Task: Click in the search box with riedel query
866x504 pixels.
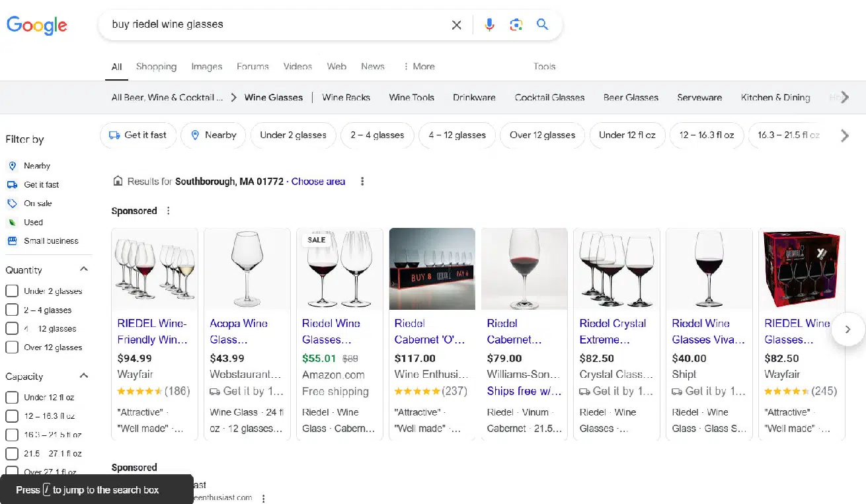Action: [x=278, y=24]
